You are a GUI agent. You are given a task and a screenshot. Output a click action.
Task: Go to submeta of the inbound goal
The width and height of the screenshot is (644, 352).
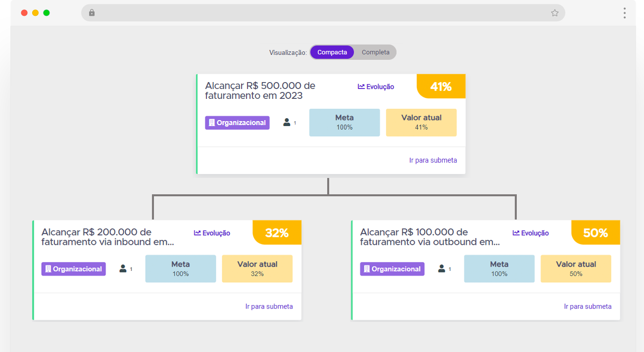[269, 307]
